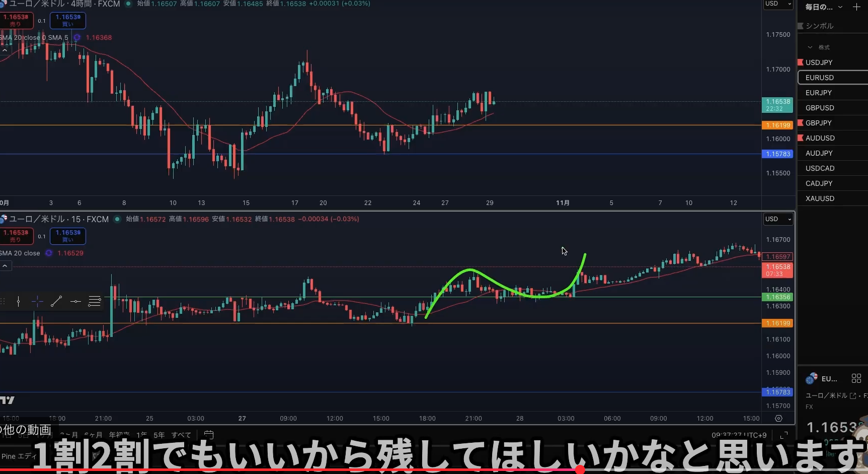
Task: Click the 買い buy button on the 4-hour chart
Action: pyautogui.click(x=68, y=21)
